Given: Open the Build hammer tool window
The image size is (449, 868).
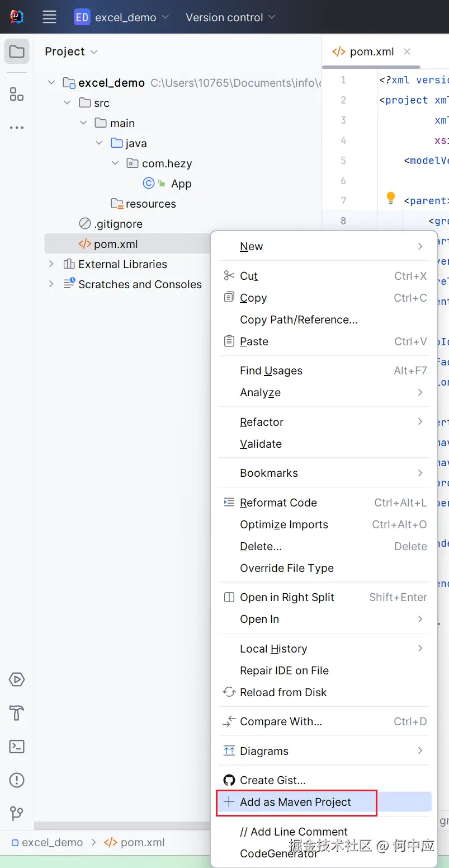Looking at the screenshot, I should point(17,713).
